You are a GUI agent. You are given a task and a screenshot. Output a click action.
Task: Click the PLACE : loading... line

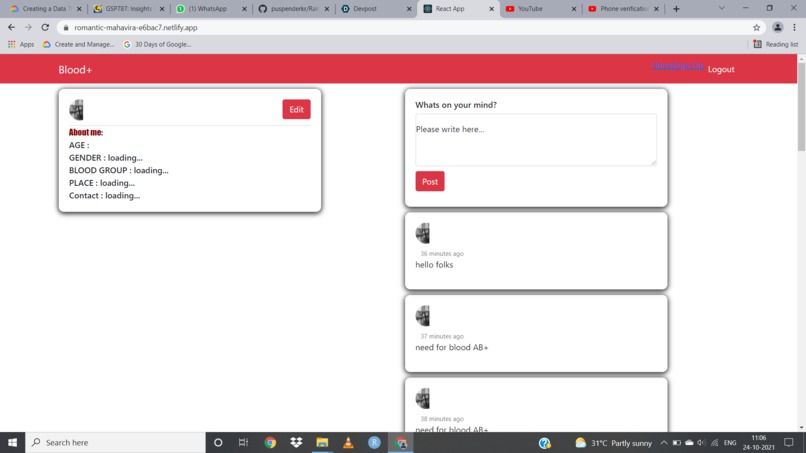coord(102,183)
